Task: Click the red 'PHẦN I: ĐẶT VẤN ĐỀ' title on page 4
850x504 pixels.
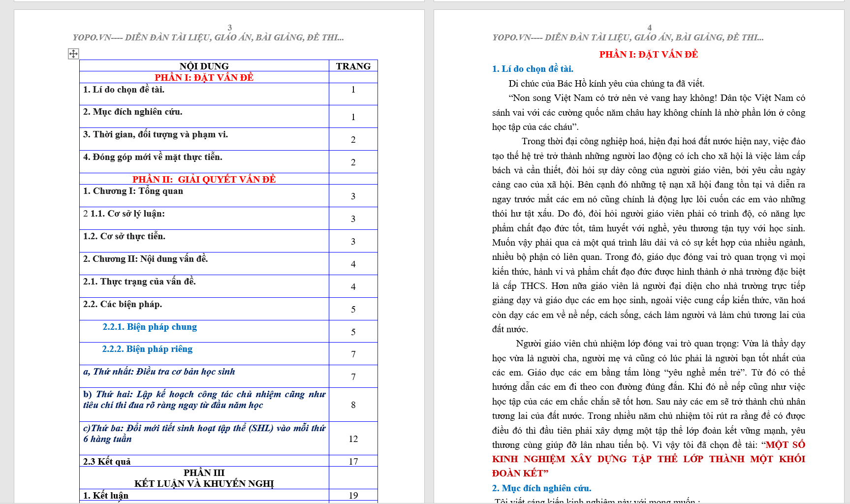Action: click(648, 55)
